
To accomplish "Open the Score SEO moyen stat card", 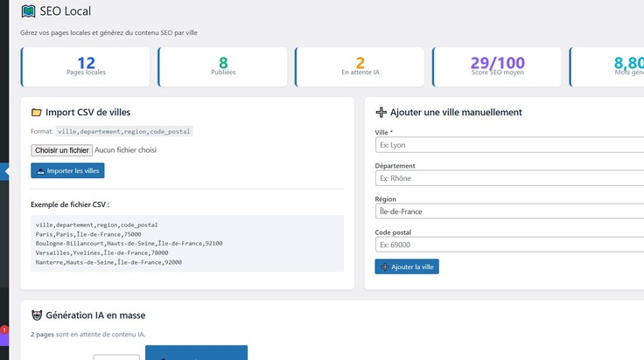I will tap(497, 66).
